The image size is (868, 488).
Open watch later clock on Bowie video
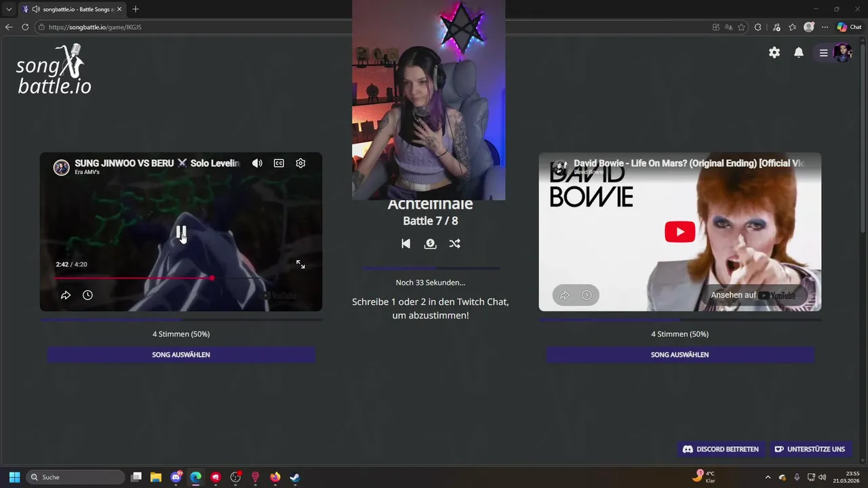587,295
